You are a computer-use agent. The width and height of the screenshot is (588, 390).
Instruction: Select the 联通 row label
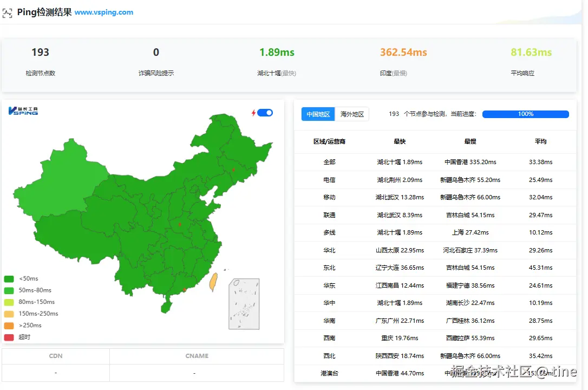click(329, 215)
